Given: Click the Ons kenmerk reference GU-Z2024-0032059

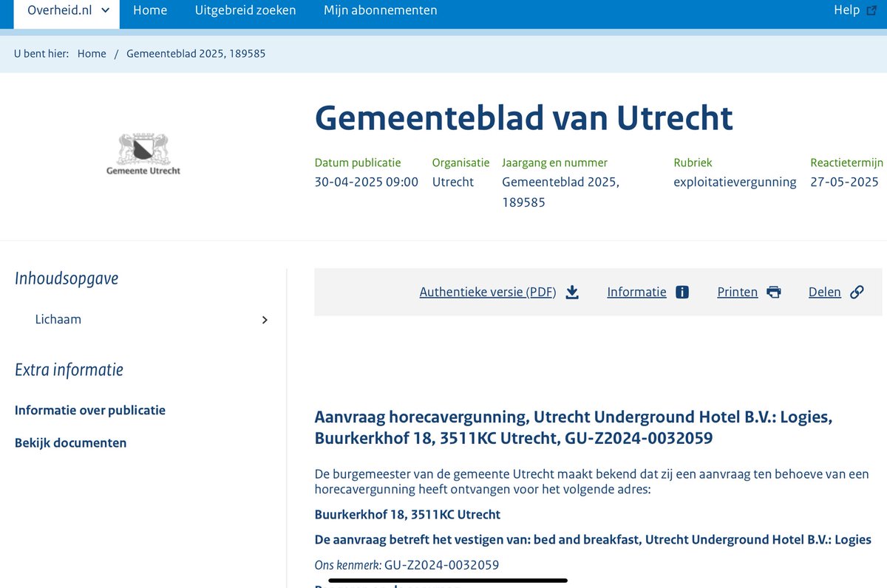Looking at the screenshot, I should click(x=442, y=565).
